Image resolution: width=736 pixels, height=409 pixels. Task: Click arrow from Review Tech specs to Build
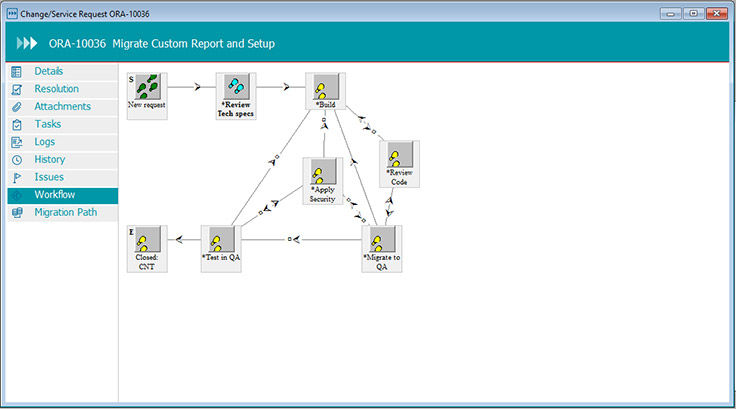[x=286, y=87]
